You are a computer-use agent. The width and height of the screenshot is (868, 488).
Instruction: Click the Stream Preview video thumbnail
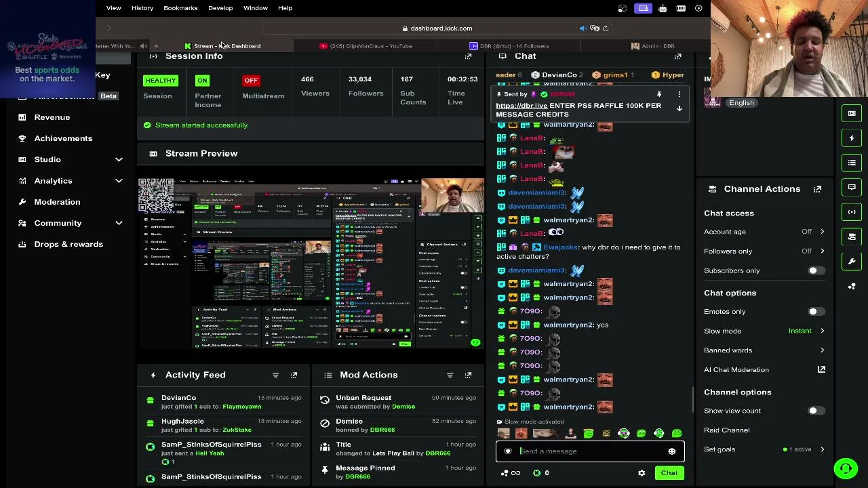[x=311, y=263]
